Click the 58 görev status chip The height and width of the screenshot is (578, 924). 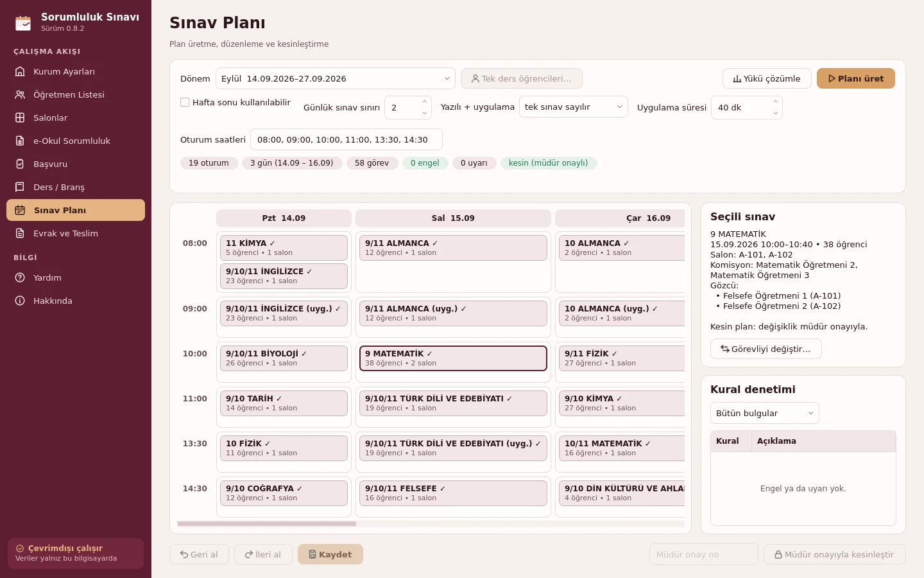[x=372, y=163]
